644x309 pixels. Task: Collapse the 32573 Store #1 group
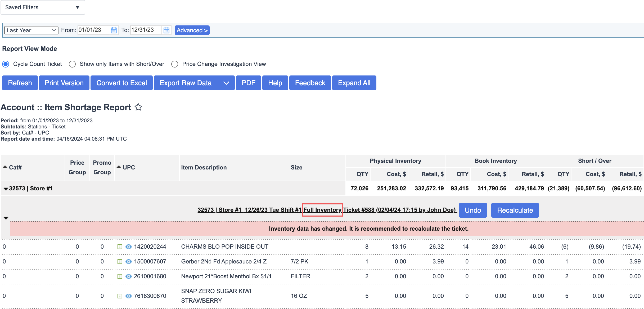[6, 189]
